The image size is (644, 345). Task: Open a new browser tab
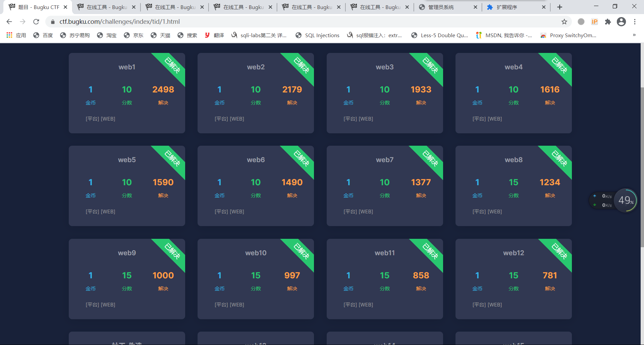(x=559, y=7)
